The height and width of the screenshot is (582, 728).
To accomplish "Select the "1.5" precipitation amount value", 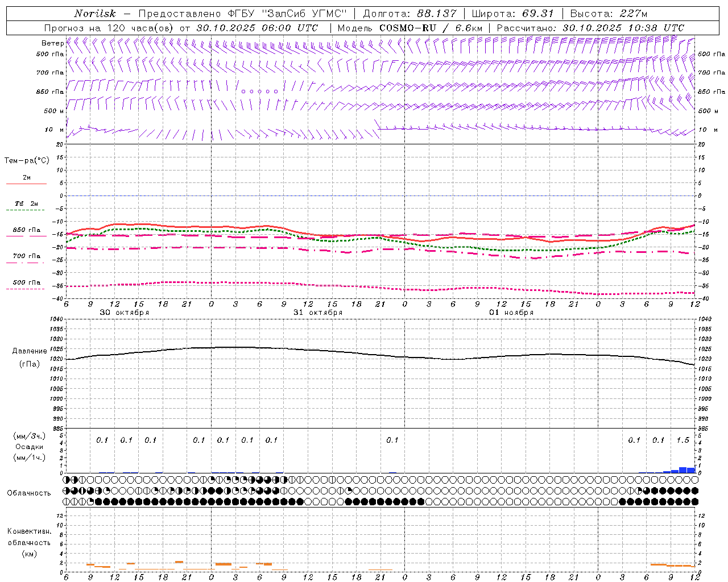I will pos(682,440).
